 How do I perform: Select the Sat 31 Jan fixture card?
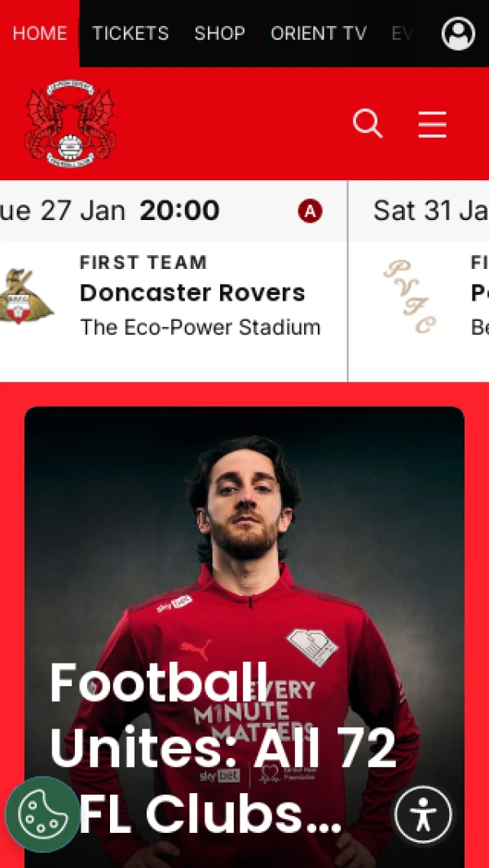click(x=419, y=280)
